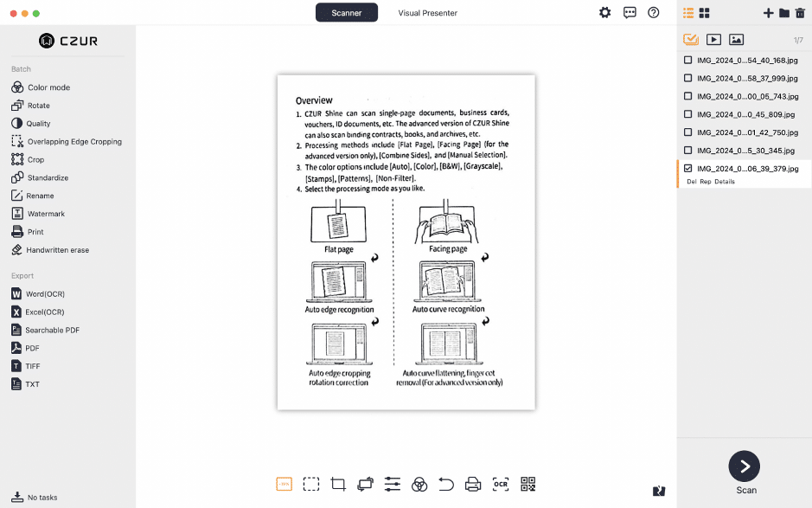Image resolution: width=812 pixels, height=508 pixels.
Task: Start the slideshow playback in the right panel
Action: pos(713,39)
